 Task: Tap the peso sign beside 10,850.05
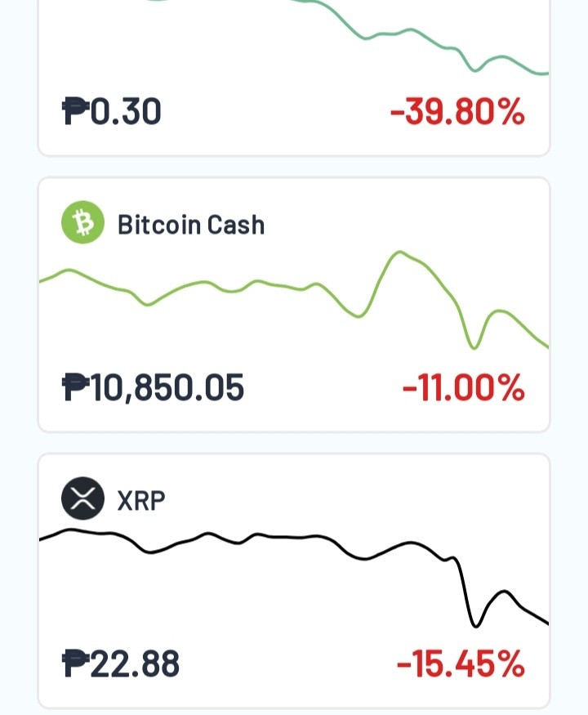[75, 387]
